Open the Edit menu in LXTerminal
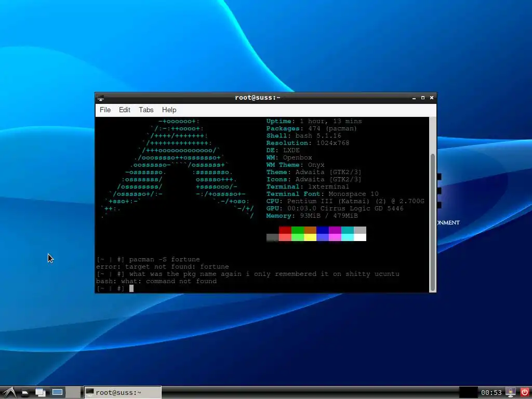Image resolution: width=532 pixels, height=399 pixels. pos(125,110)
